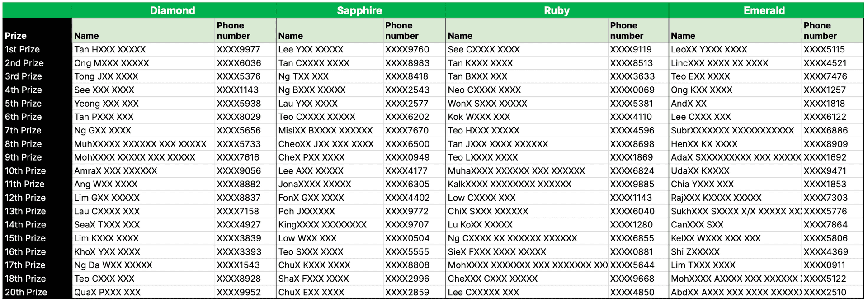
Task: Select the Diamond header cell
Action: click(174, 10)
